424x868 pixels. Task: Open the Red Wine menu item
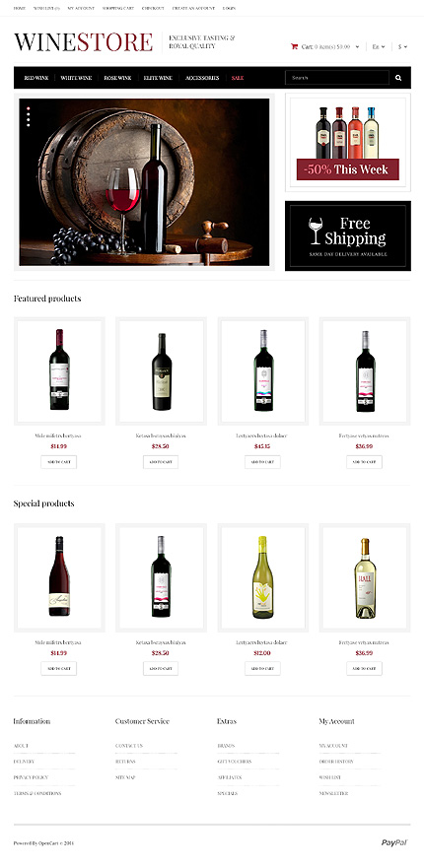tap(36, 78)
